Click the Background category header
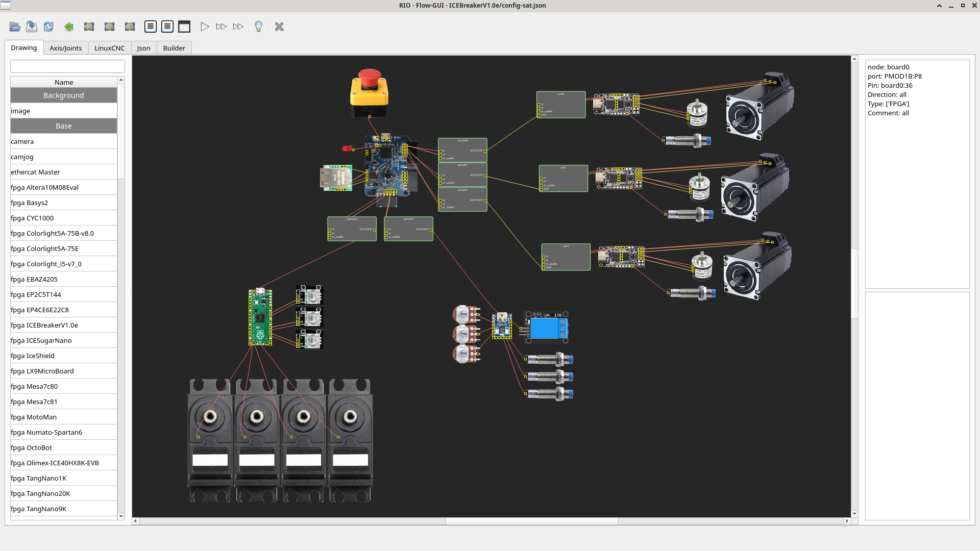The image size is (980, 551). click(64, 95)
